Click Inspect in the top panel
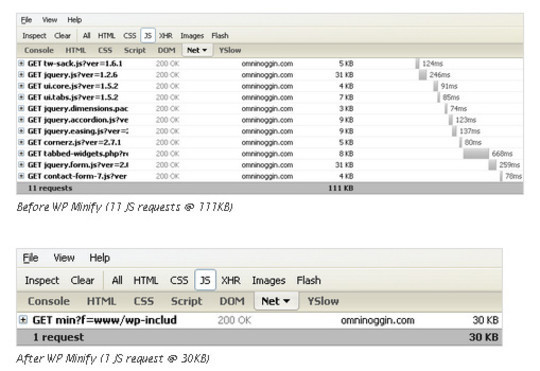The height and width of the screenshot is (371, 540). click(34, 36)
